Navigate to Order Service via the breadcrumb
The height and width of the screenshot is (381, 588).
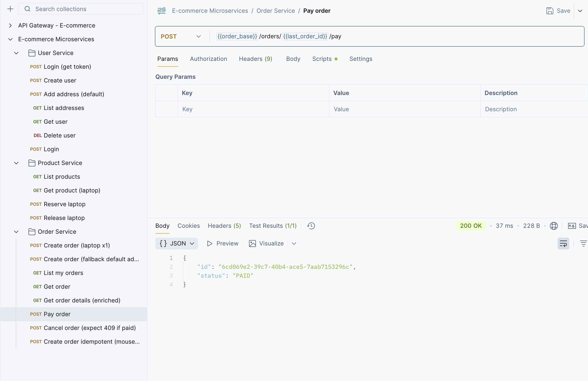coord(276,11)
